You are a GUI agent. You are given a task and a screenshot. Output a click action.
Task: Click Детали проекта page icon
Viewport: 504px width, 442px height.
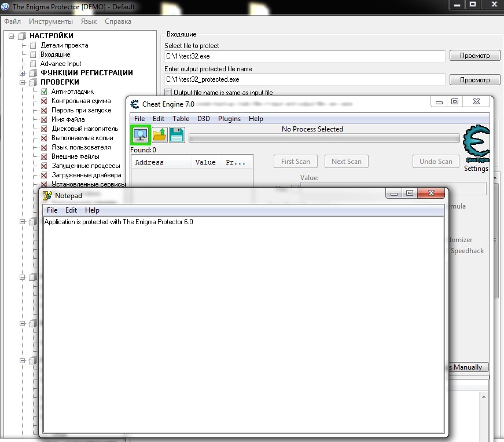33,45
